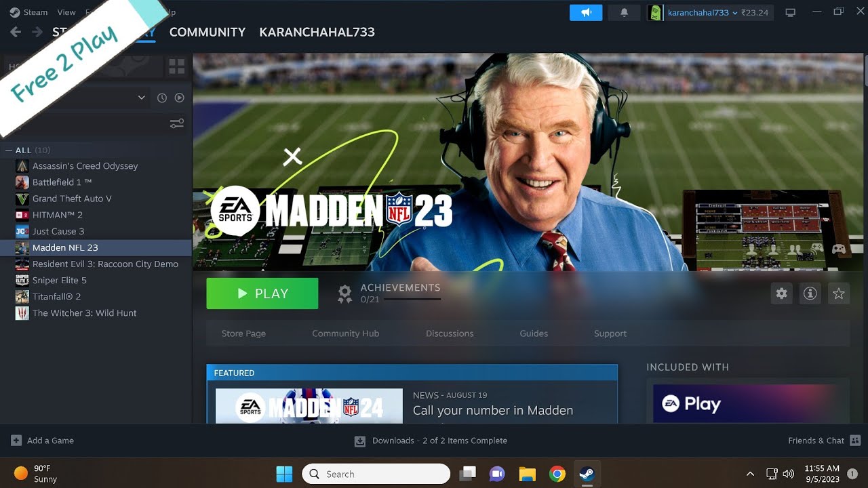
Task: Switch to Big Picture mode monitor icon
Action: 790,12
